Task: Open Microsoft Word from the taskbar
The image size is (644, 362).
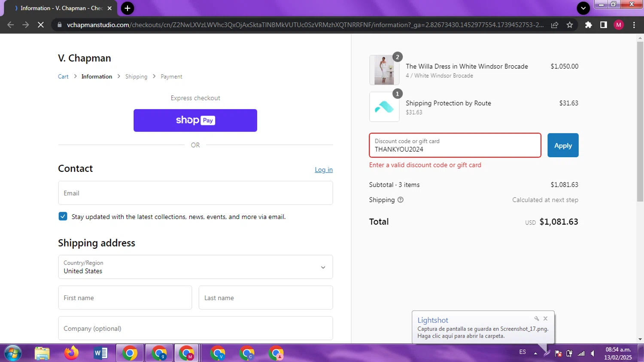Action: [x=100, y=353]
